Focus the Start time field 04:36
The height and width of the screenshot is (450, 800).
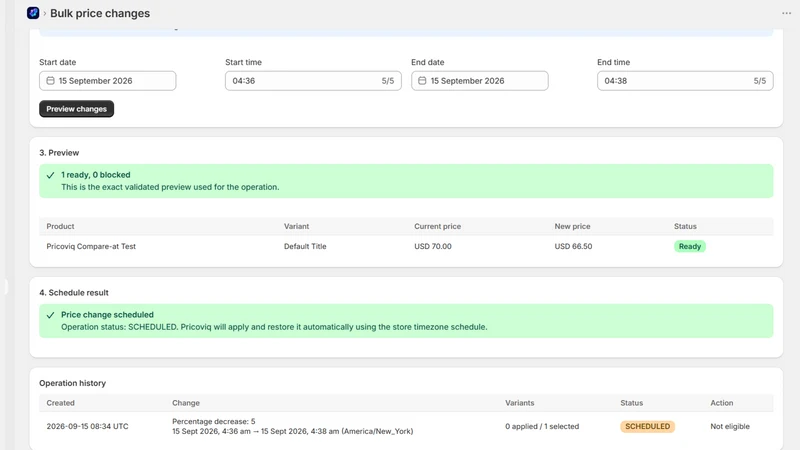[313, 81]
